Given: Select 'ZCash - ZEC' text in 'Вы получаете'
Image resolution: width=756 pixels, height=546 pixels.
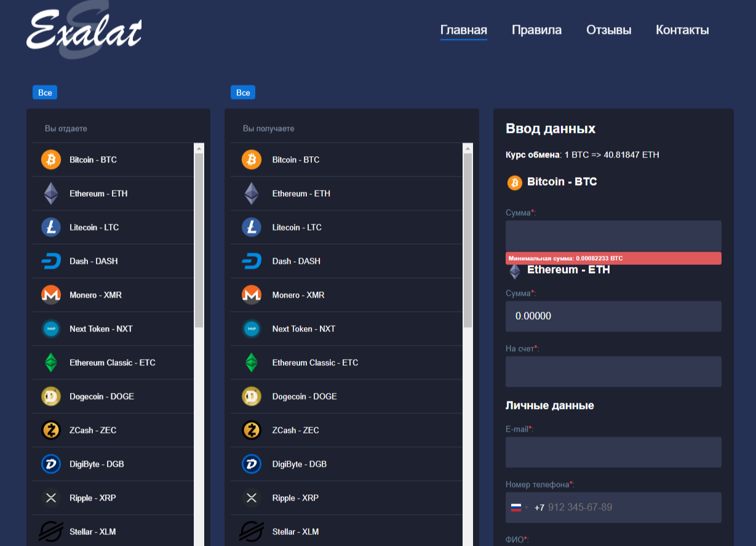Looking at the screenshot, I should tap(296, 430).
